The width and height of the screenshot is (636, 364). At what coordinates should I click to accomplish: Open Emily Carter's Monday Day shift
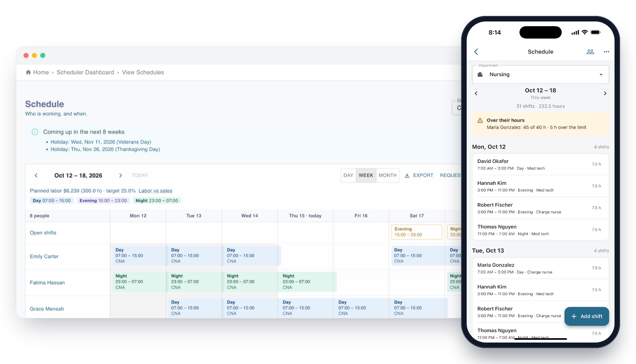[138, 256]
